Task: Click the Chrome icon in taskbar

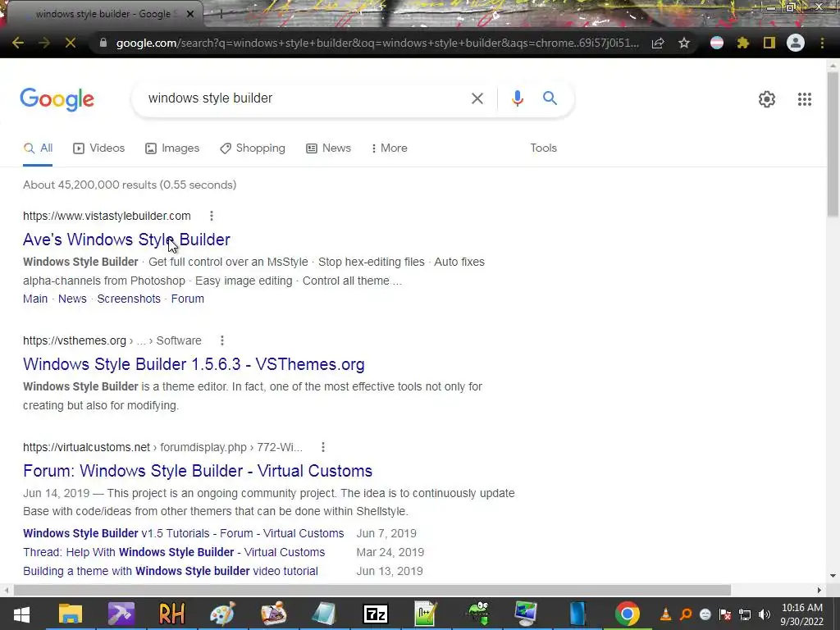Action: coord(628,614)
